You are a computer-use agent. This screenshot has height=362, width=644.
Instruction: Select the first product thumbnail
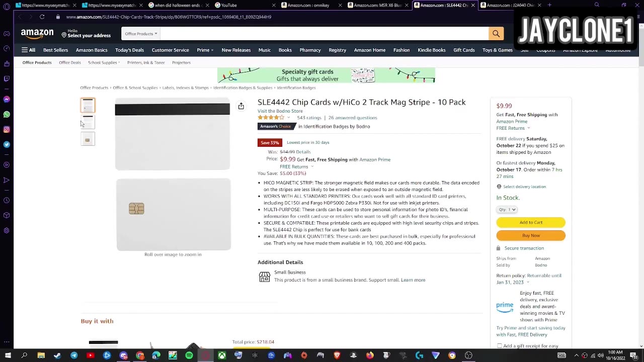88,105
